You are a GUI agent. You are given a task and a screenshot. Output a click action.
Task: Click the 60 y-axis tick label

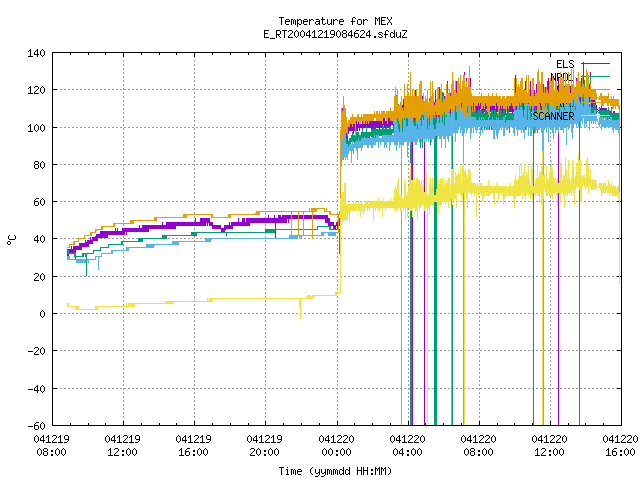(x=39, y=202)
